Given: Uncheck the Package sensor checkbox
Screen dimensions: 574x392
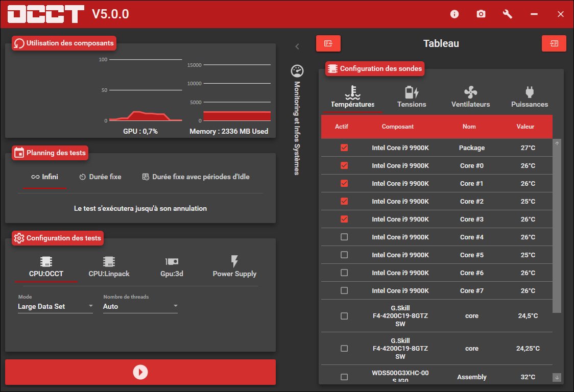Looking at the screenshot, I should (x=344, y=148).
